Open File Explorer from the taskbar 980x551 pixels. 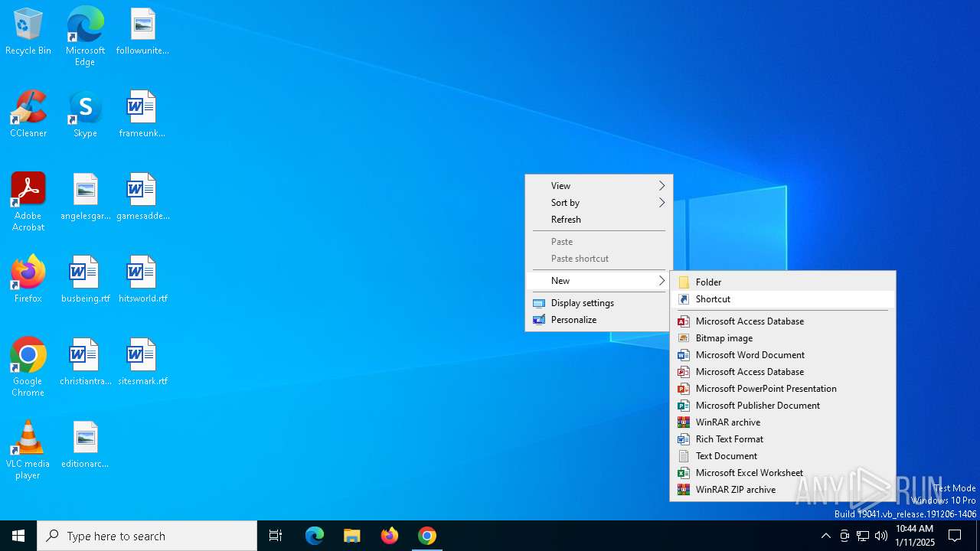[x=351, y=536]
